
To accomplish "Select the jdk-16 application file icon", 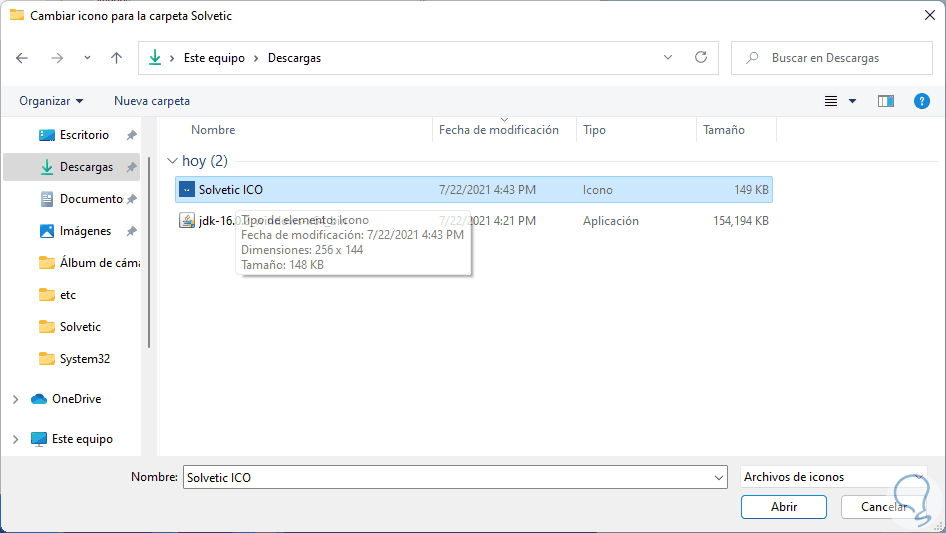I will click(x=187, y=221).
